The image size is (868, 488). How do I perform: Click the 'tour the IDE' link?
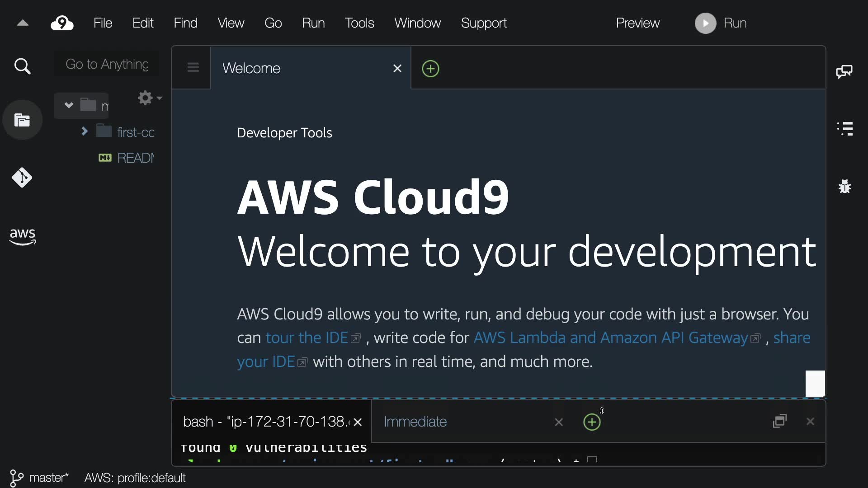pos(307,338)
